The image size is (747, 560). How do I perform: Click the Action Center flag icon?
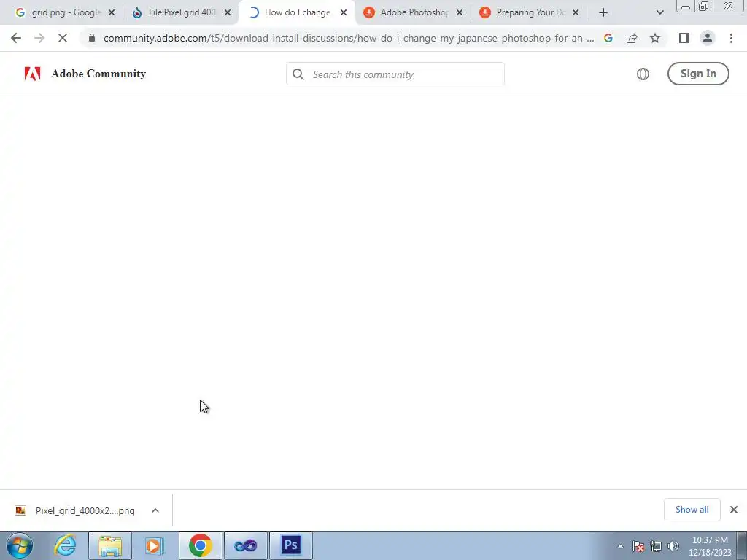point(638,547)
